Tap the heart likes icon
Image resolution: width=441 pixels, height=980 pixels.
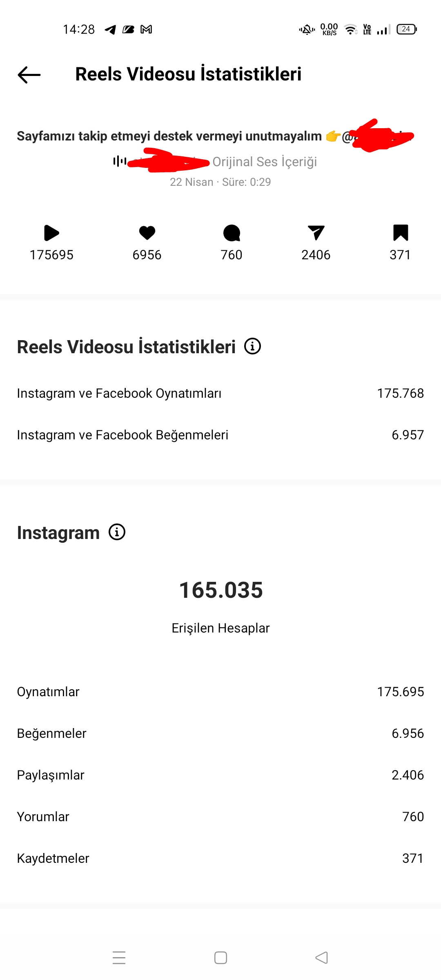coord(147,233)
